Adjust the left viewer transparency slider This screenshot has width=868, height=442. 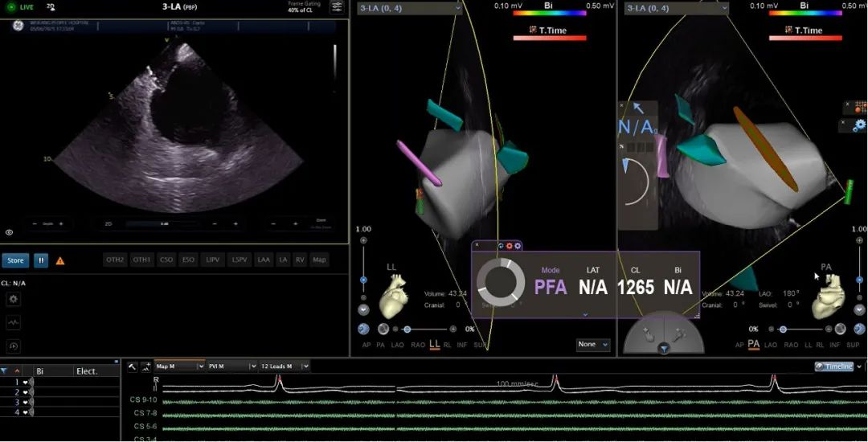coord(407,329)
